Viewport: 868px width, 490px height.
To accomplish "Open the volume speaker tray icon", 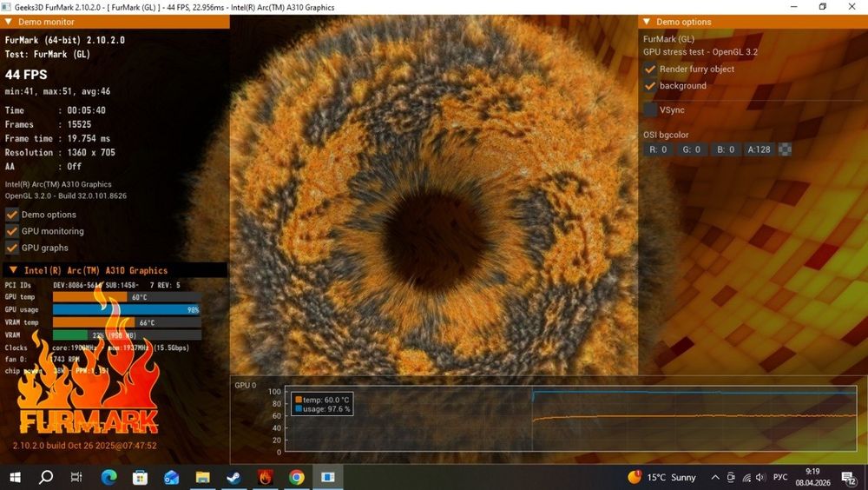I will (760, 477).
